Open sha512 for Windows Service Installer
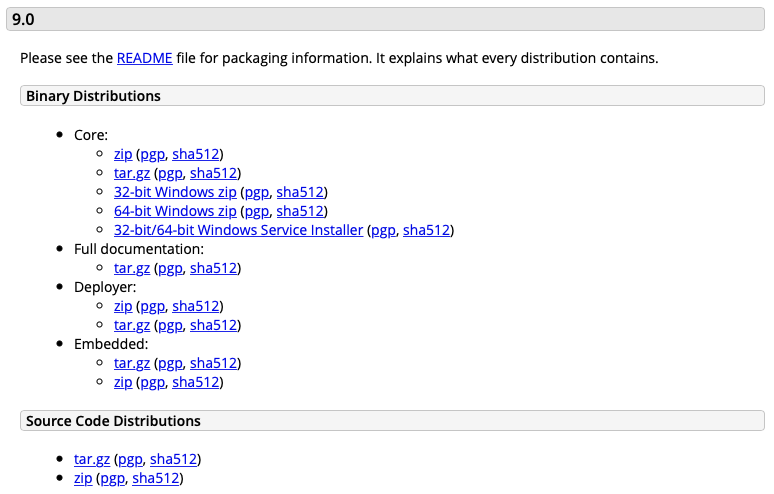774x494 pixels. pos(426,230)
